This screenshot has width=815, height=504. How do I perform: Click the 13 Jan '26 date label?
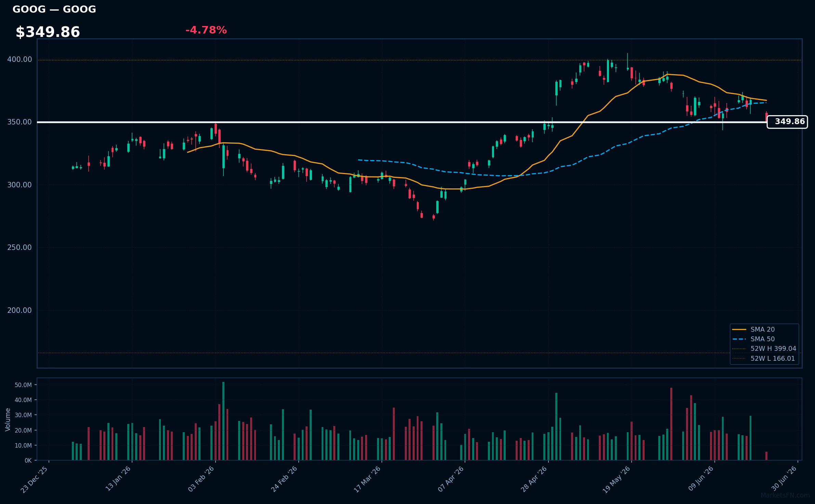click(118, 479)
